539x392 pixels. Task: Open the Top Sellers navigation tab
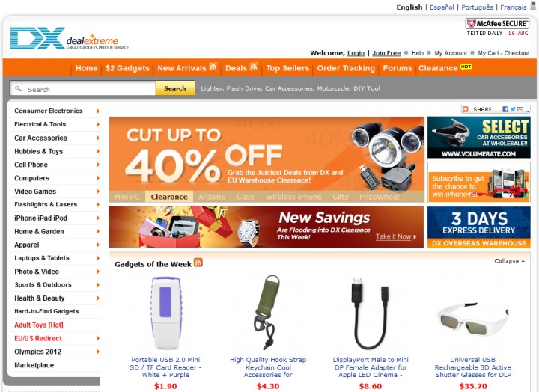pyautogui.click(x=287, y=68)
